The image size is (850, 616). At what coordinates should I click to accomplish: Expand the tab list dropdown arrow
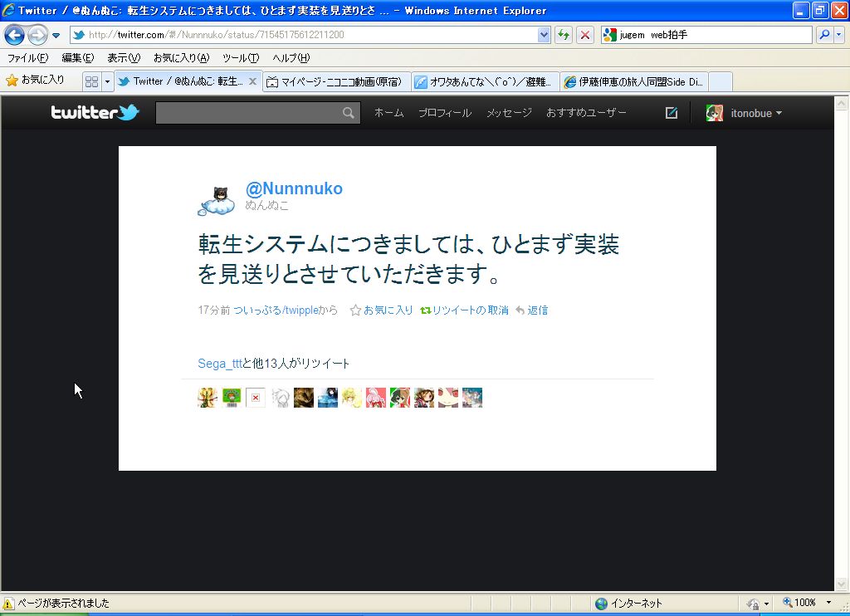click(107, 81)
